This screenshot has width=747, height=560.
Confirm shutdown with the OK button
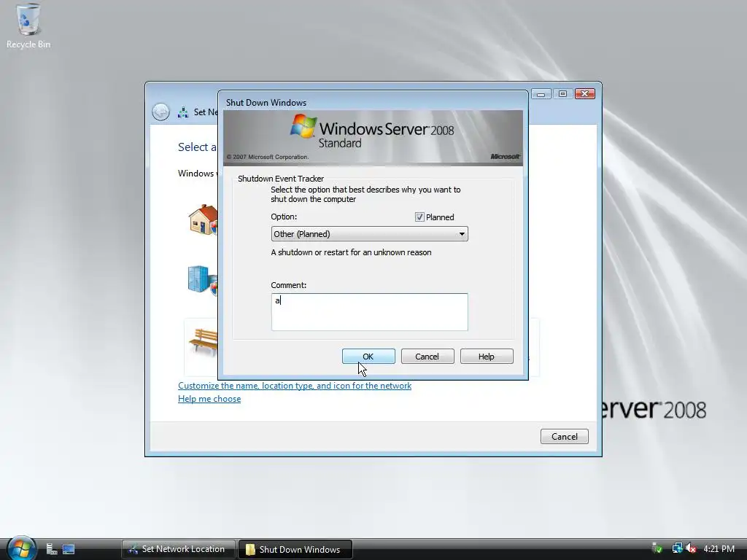coord(368,356)
